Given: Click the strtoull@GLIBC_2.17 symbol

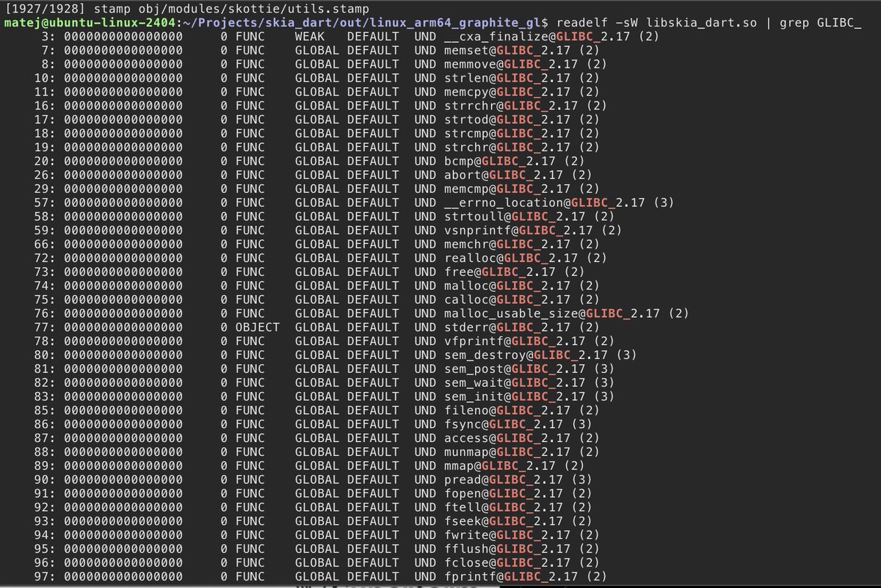Looking at the screenshot, I should coord(515,217).
